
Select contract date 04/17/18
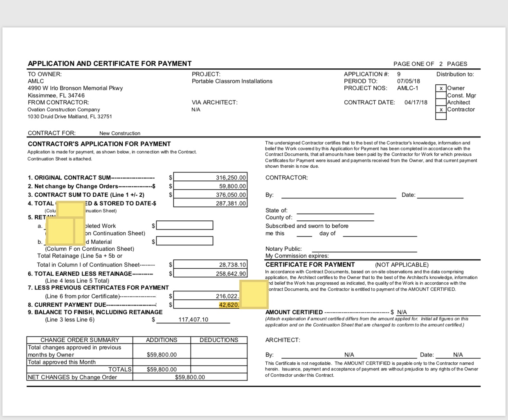click(416, 102)
